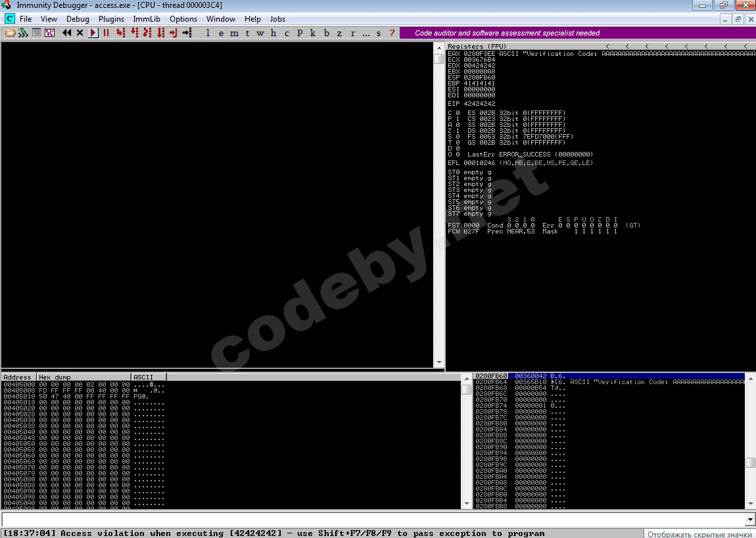The image size is (756, 538).
Task: Click Step over icon
Action: click(134, 33)
